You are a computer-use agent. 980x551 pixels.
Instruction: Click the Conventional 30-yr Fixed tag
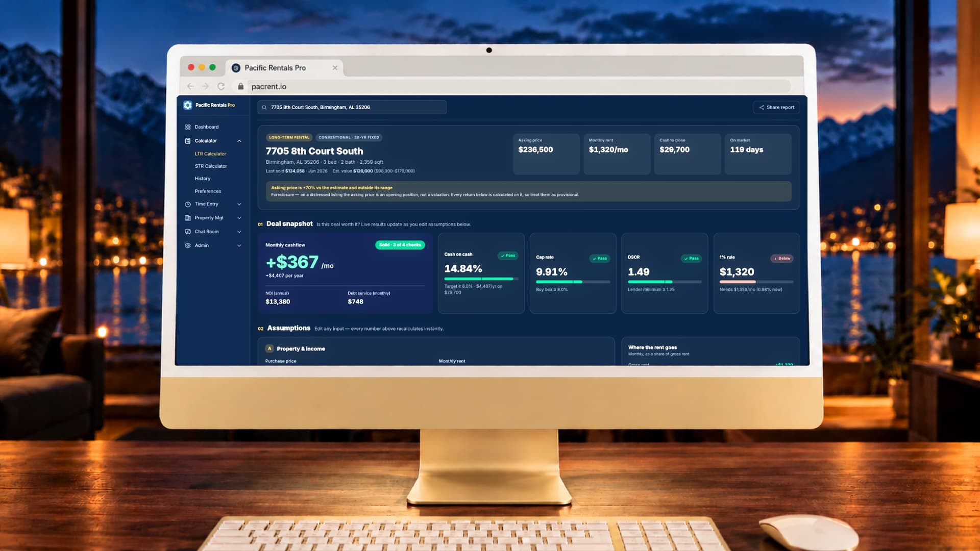[x=349, y=137]
